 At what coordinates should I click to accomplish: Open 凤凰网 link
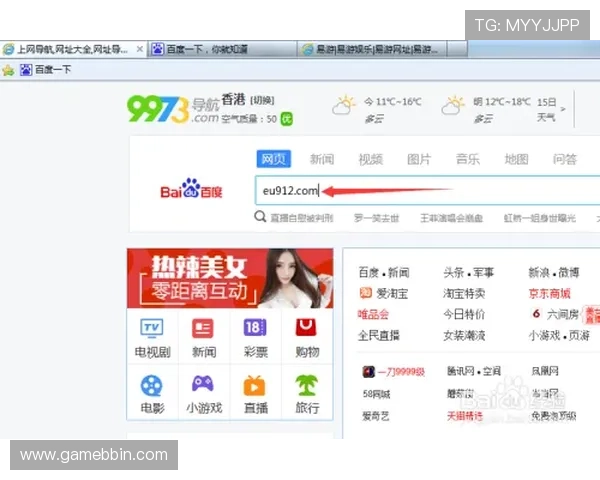(x=545, y=371)
